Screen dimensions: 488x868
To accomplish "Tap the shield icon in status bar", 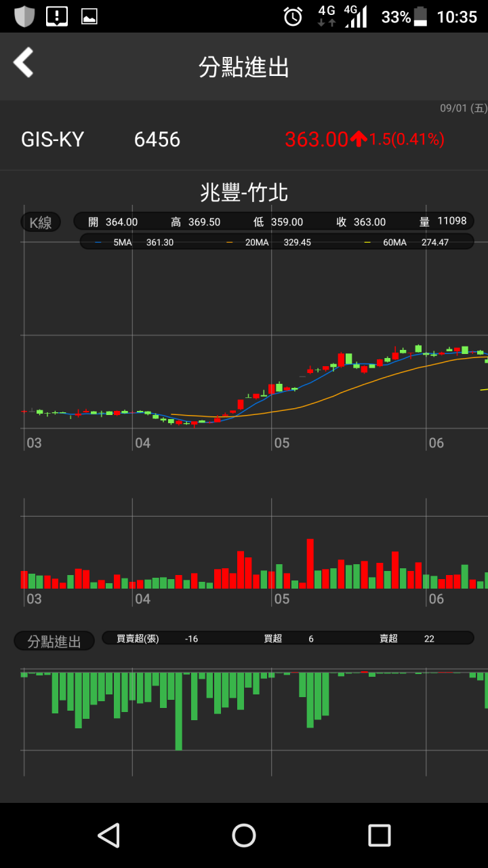I will coord(24,16).
